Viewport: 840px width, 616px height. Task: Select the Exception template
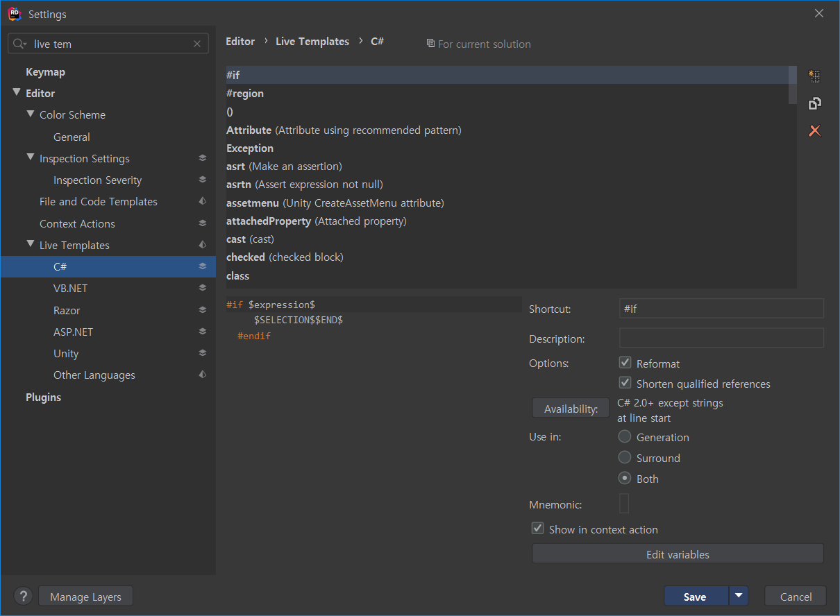(x=507, y=148)
